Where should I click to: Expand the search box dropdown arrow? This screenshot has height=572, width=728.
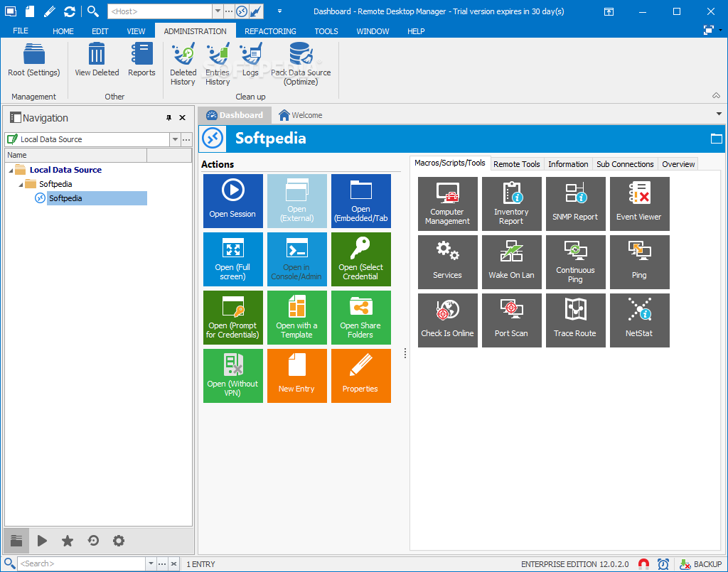[151, 563]
